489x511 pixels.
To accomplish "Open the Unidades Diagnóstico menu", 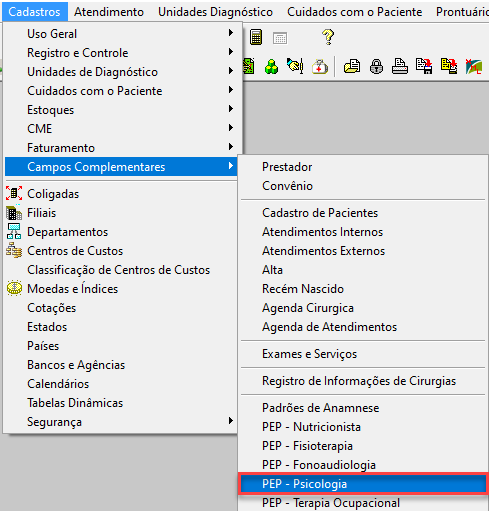I will 215,12.
